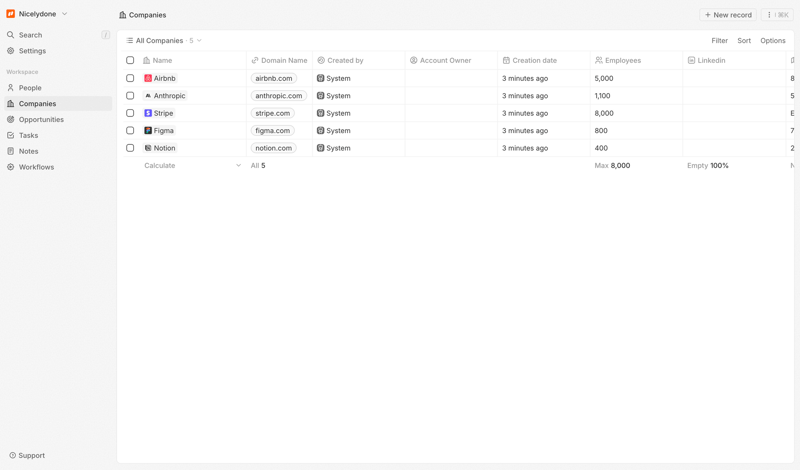The height and width of the screenshot is (470, 800).
Task: Open the Stripe company record
Action: [159, 113]
